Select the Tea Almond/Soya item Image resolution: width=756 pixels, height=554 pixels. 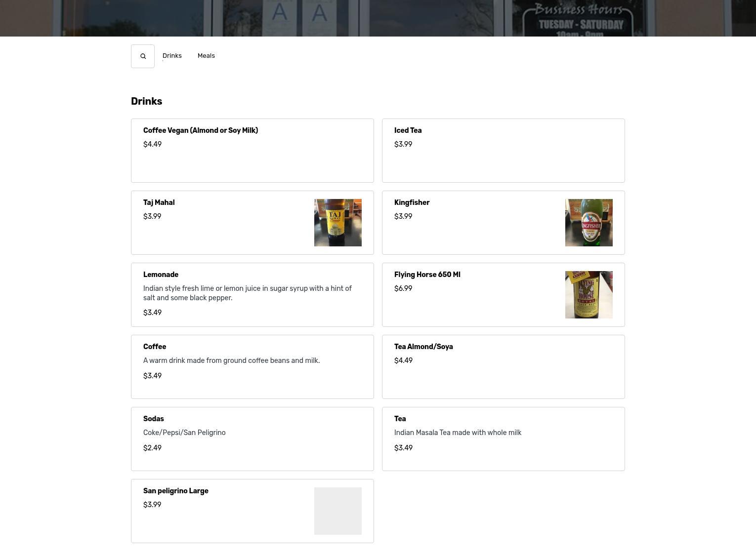[x=423, y=347]
